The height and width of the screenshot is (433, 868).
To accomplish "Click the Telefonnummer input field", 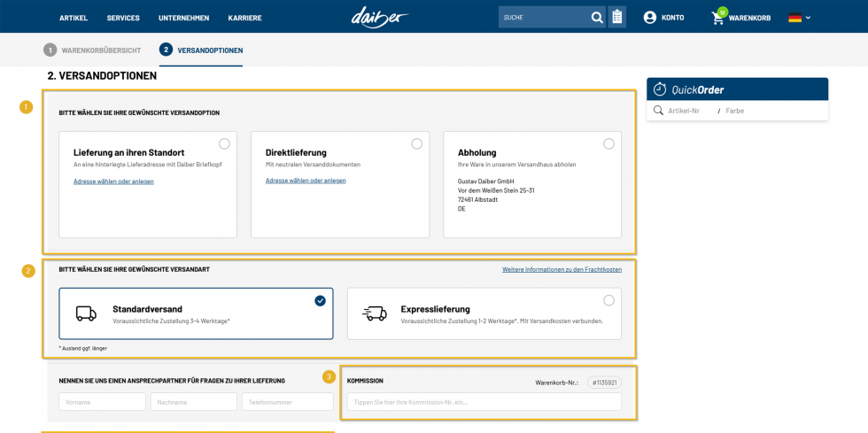I will point(287,402).
